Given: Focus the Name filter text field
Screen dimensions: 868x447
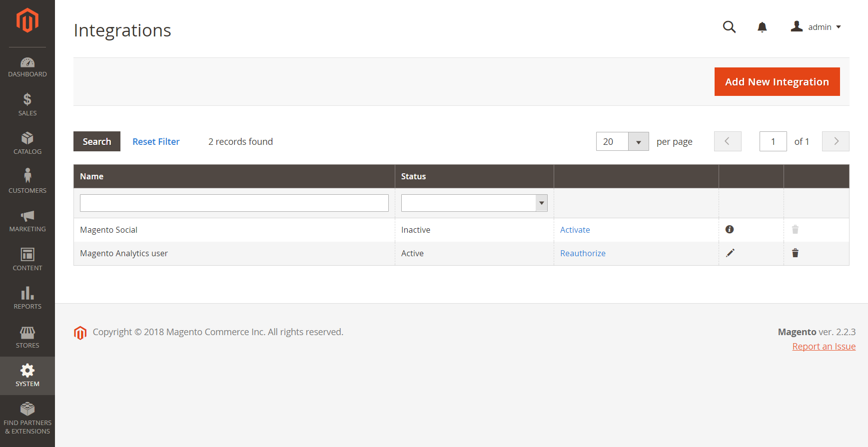Looking at the screenshot, I should (x=234, y=203).
